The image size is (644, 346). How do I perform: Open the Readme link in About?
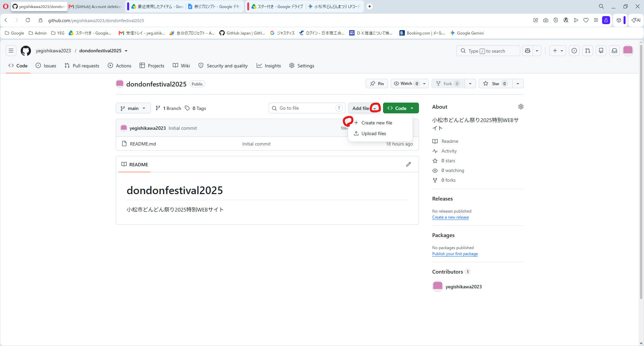click(x=445, y=141)
